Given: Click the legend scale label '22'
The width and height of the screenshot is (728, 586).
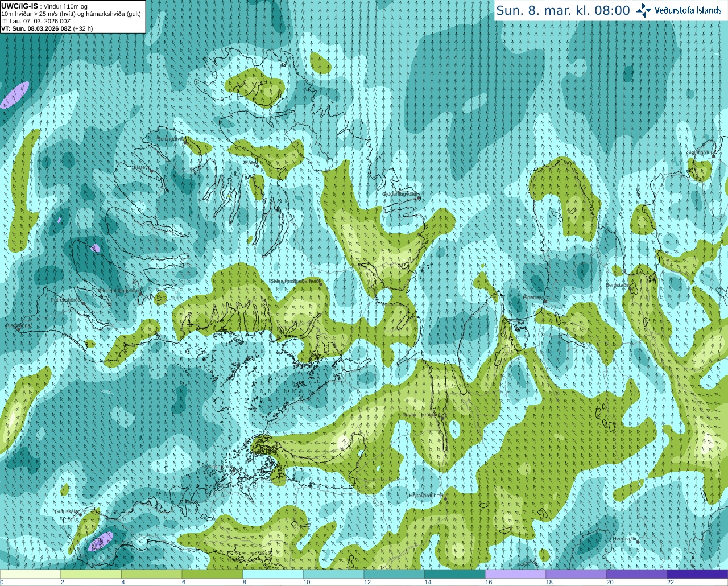Looking at the screenshot, I should pyautogui.click(x=671, y=582).
